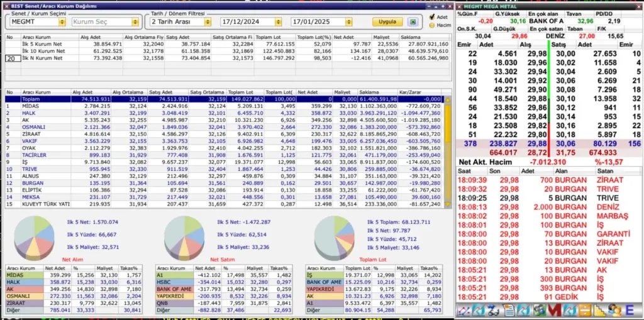Screen dimensions: 644x320
Task: Select the İlk 5 Kurum Net row
Action: point(228,44)
